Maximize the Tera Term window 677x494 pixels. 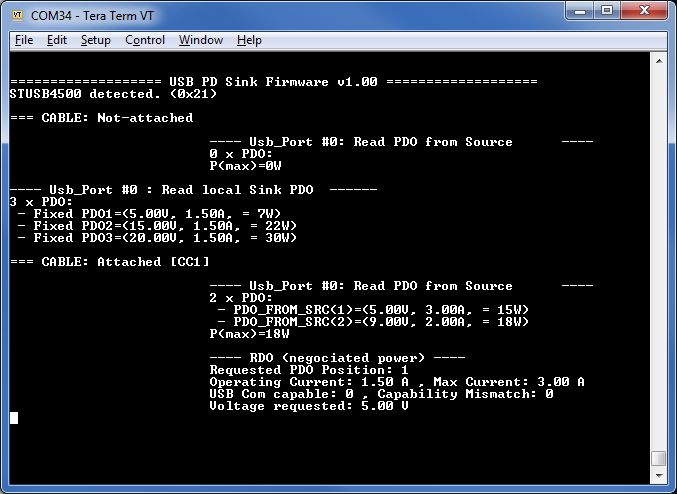607,10
